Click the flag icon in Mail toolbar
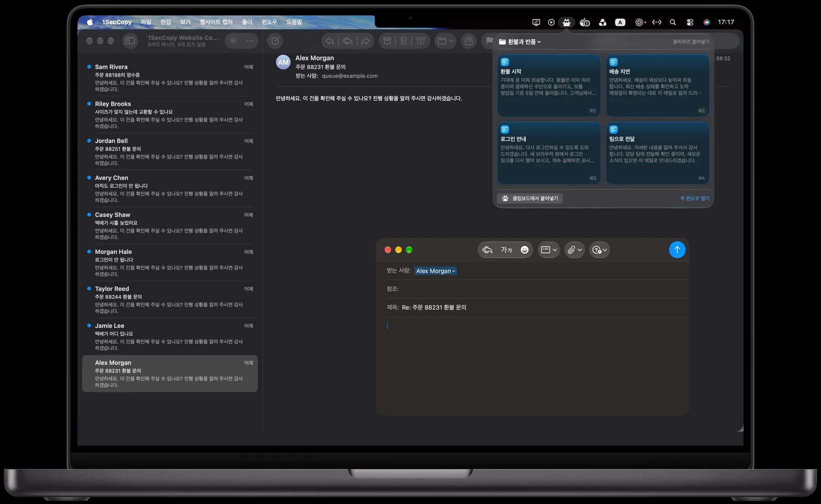This screenshot has width=821, height=504. pos(489,41)
